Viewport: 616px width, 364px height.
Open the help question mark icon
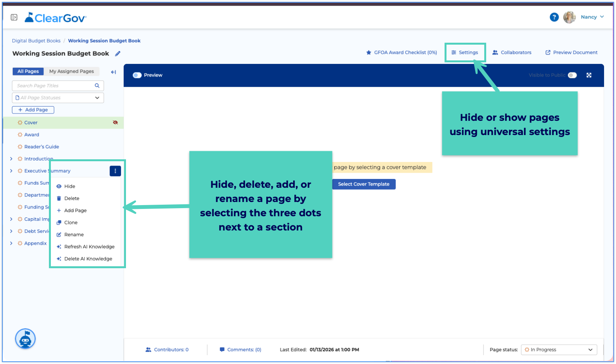coord(554,17)
